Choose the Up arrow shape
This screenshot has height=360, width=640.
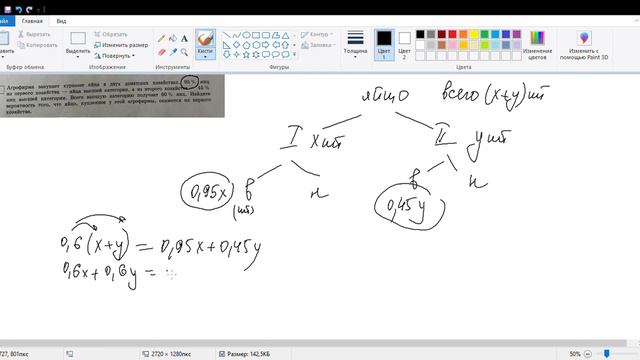coord(286,45)
